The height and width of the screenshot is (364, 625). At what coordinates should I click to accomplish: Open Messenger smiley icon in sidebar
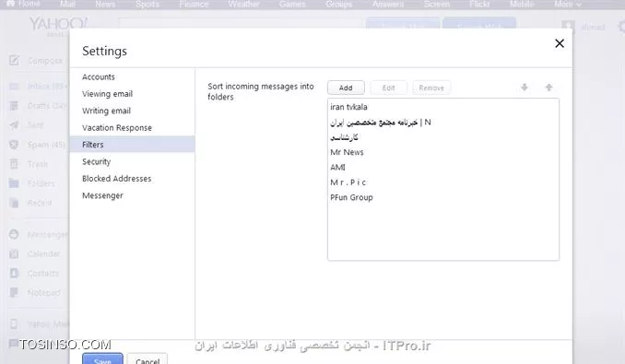14,234
